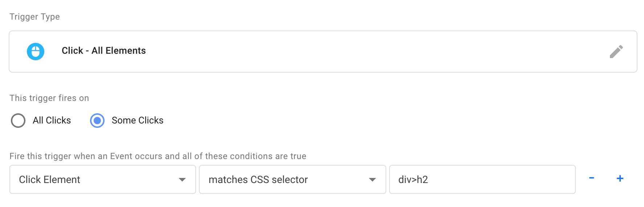Expand arrow beside Click Element

182,180
